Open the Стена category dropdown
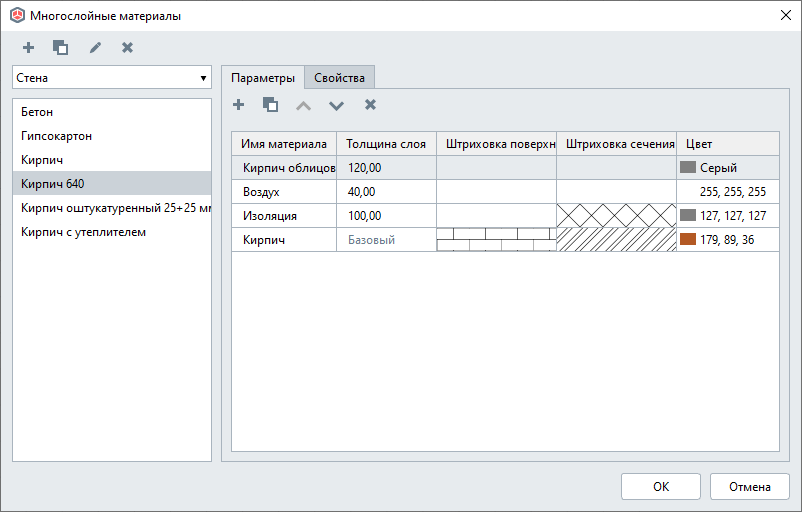Viewport: 802px width, 512px height. tap(111, 77)
